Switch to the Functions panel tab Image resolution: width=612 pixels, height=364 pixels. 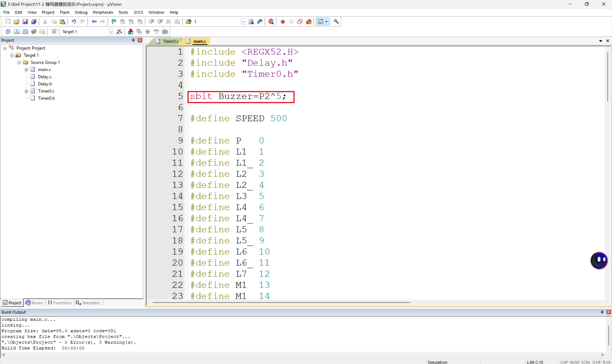click(x=60, y=303)
